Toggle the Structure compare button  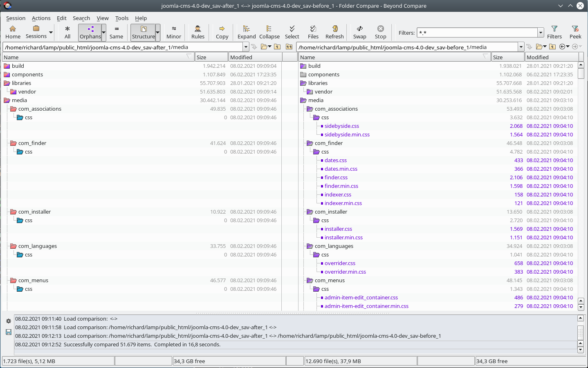[x=144, y=32]
